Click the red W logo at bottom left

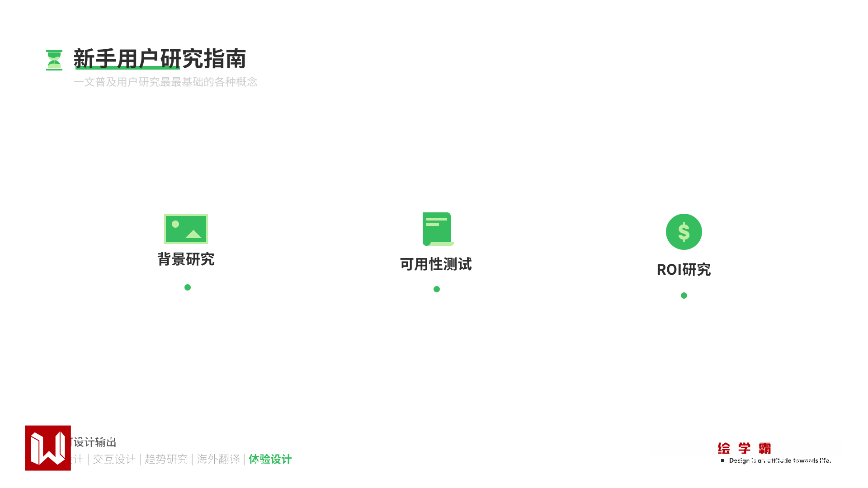pyautogui.click(x=48, y=448)
